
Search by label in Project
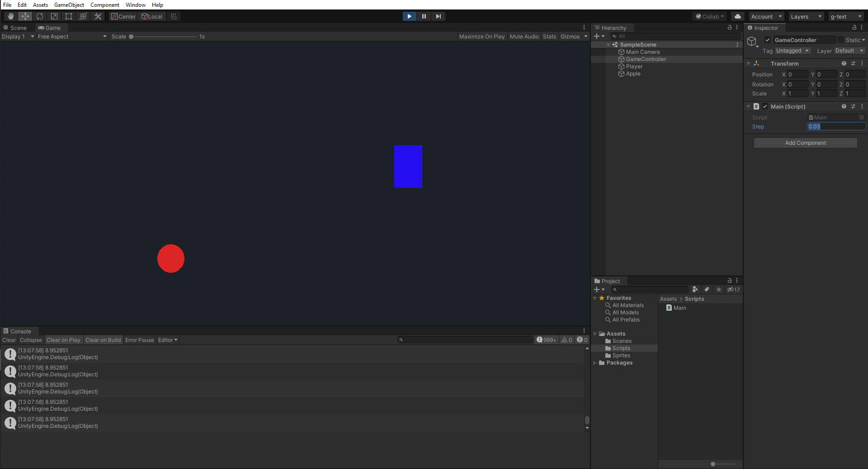[x=707, y=289]
